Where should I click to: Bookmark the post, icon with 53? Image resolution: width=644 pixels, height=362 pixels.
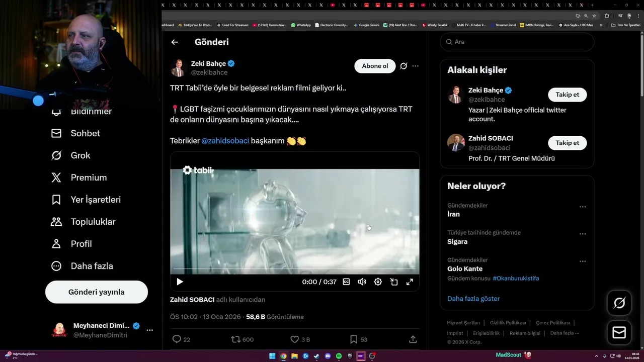coord(354,339)
